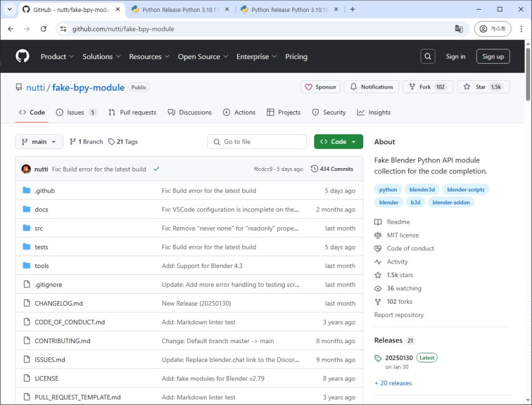
Task: Switch to Discussions tab
Action: click(x=190, y=112)
